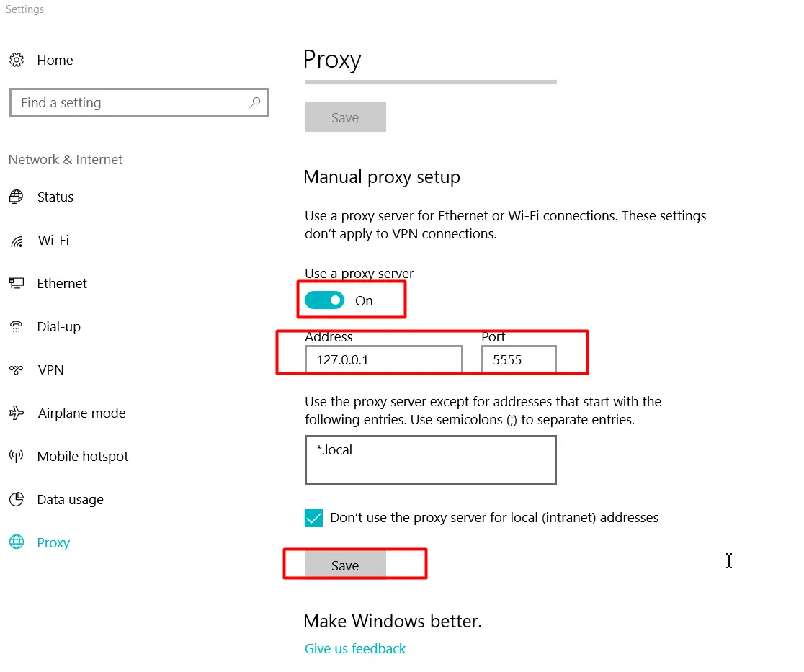Turn off Use a proxy server toggle
The width and height of the screenshot is (804, 672).
click(324, 300)
